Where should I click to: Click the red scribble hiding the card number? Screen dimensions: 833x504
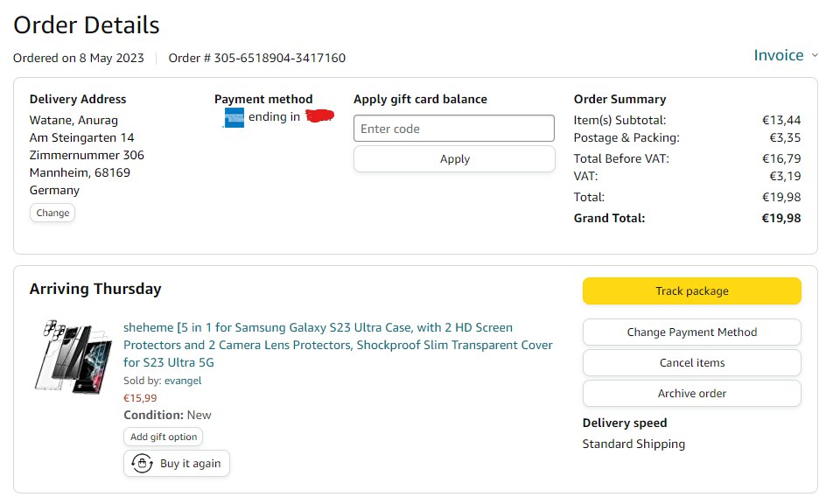(320, 117)
